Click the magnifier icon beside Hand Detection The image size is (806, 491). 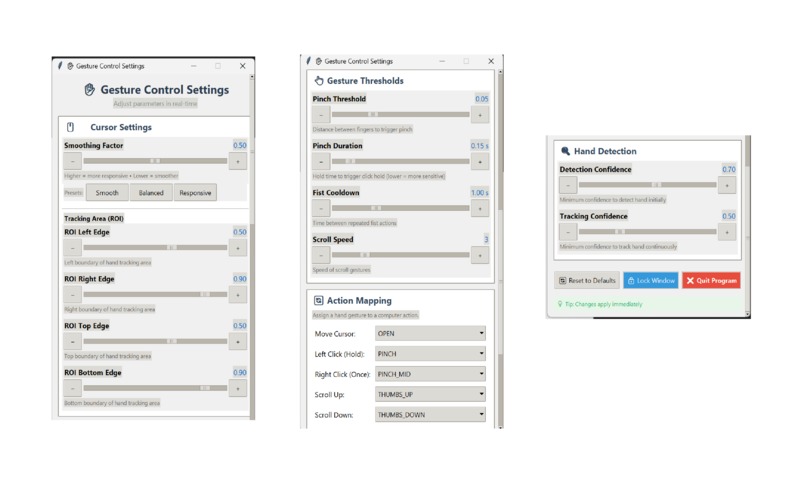point(565,151)
